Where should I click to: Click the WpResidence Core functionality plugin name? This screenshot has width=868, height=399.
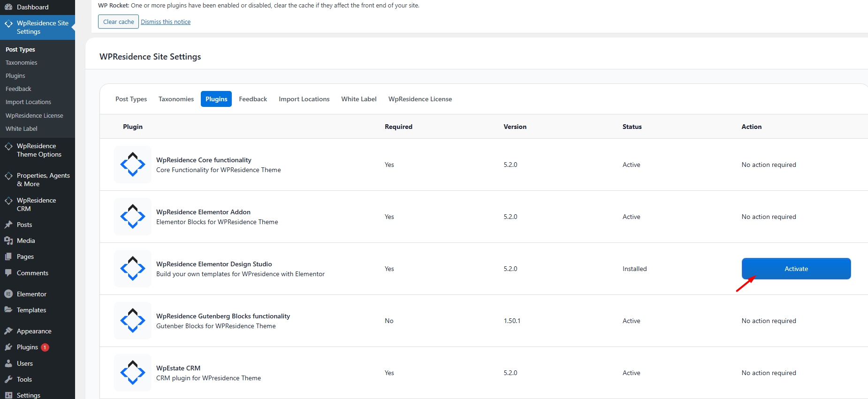[x=204, y=160]
